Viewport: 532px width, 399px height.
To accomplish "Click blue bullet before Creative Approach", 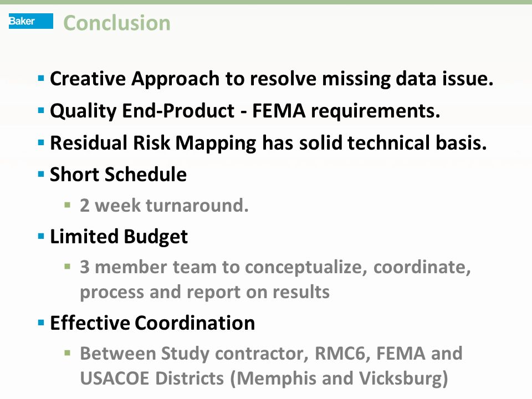I will (x=41, y=79).
